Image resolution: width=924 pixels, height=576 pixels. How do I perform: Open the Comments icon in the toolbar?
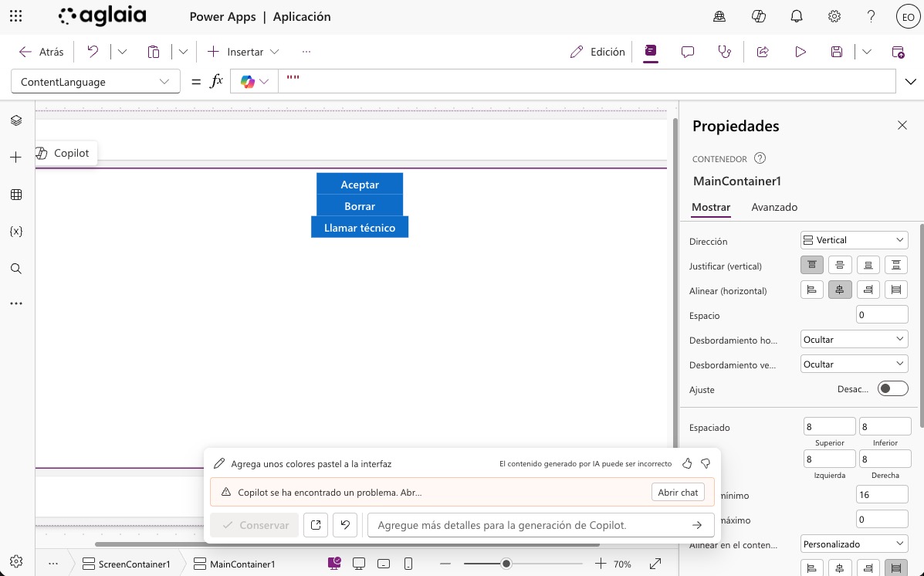687,51
